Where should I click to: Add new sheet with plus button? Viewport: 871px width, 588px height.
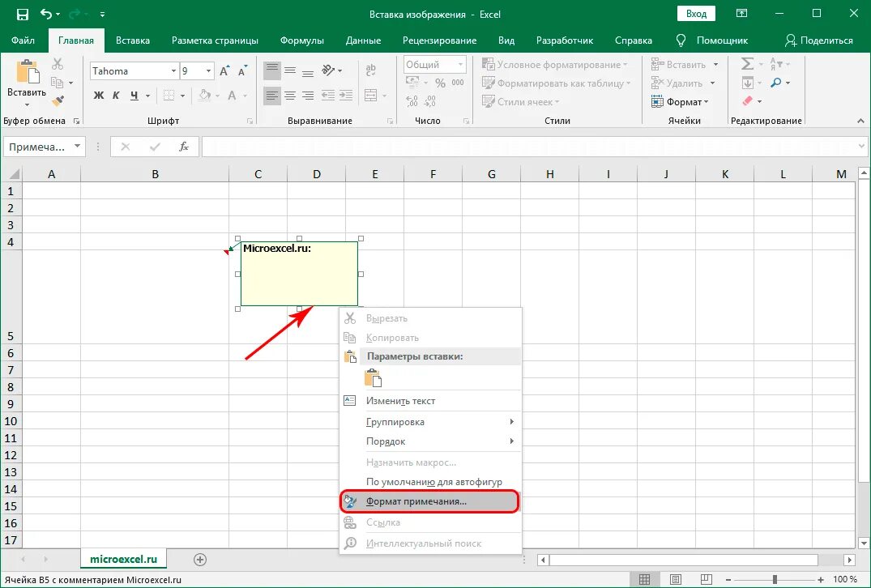coord(200,560)
